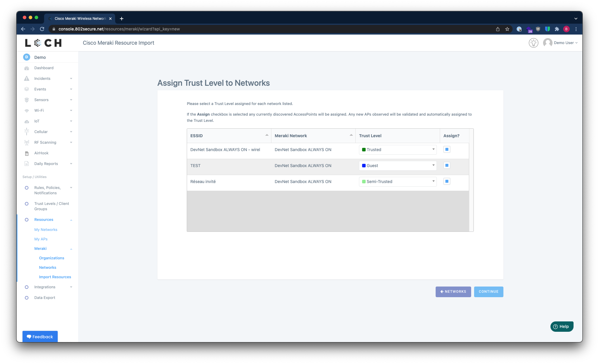Viewport: 599px width, 364px height.
Task: Click the AirHook sidebar icon
Action: (27, 153)
